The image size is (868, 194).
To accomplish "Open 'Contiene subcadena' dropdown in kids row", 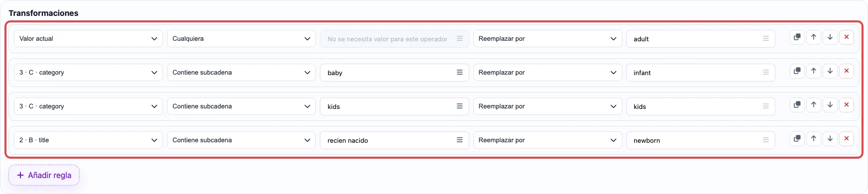I will tap(241, 106).
